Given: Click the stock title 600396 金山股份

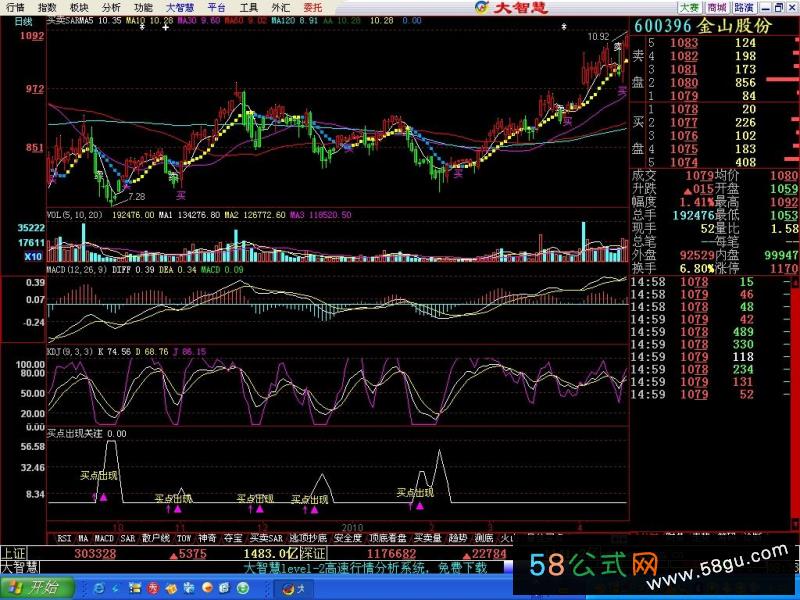Looking at the screenshot, I should click(703, 26).
